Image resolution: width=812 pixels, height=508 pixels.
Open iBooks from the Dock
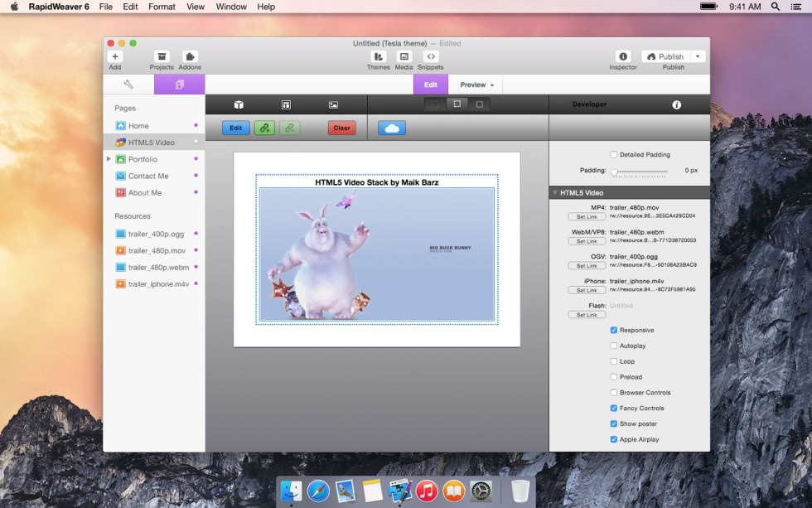[x=454, y=491]
